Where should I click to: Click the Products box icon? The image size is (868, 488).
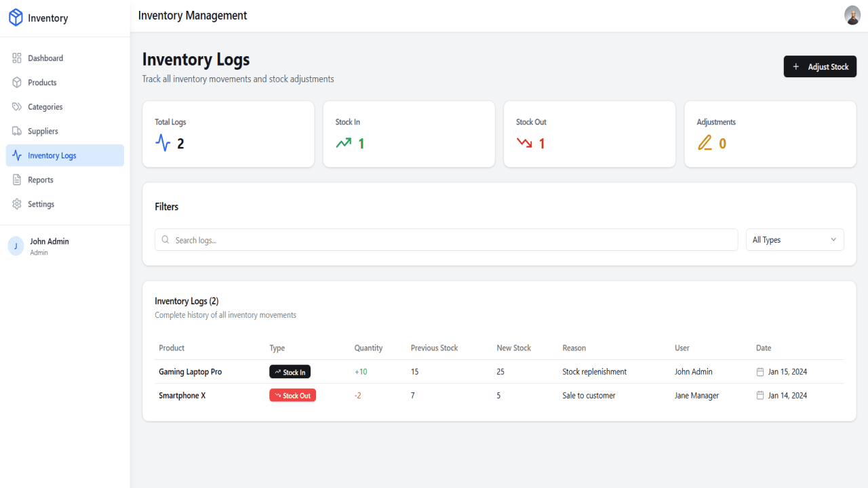pos(17,83)
